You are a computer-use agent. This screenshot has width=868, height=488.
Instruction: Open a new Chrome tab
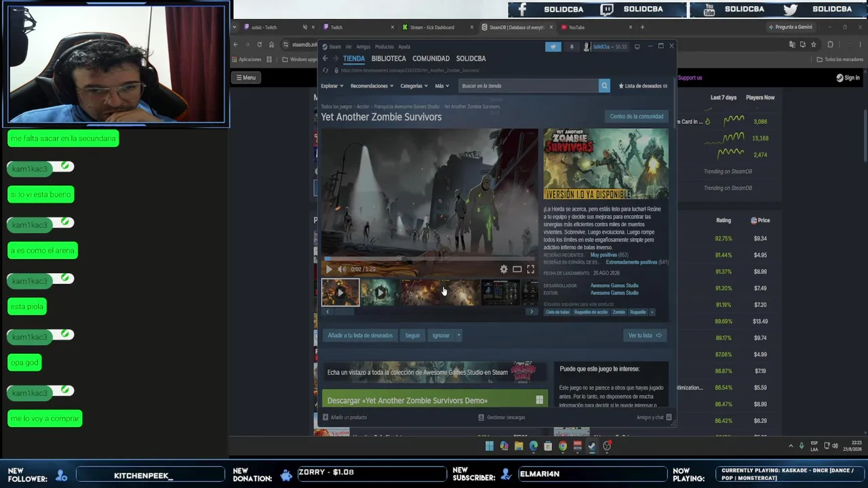click(642, 27)
